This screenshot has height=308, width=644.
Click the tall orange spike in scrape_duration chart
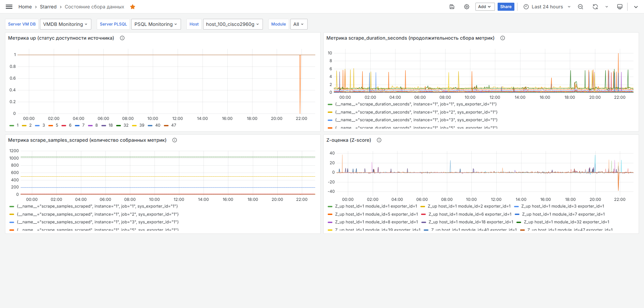click(618, 72)
